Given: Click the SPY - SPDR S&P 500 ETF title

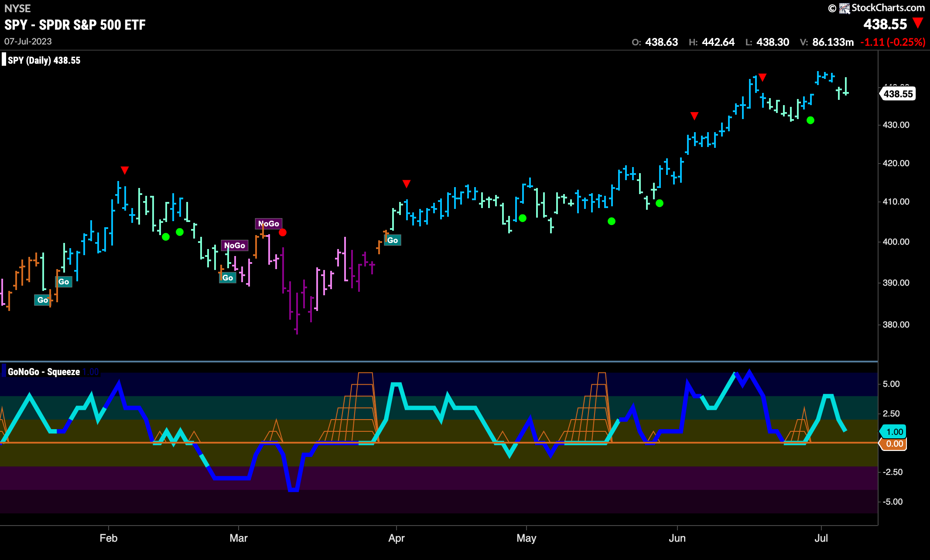Looking at the screenshot, I should click(75, 25).
